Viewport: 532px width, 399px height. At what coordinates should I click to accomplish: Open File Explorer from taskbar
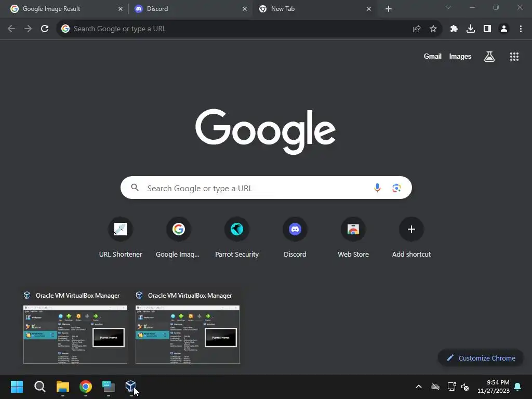coord(63,387)
